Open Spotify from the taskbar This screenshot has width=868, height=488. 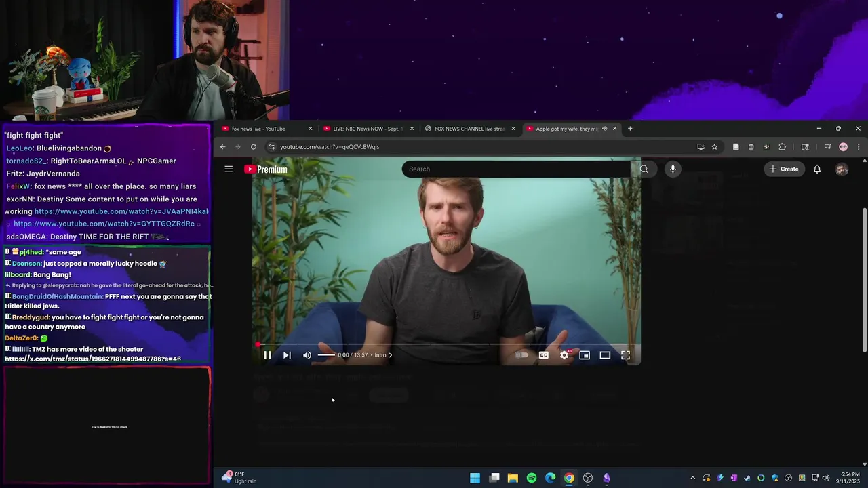[x=532, y=478]
